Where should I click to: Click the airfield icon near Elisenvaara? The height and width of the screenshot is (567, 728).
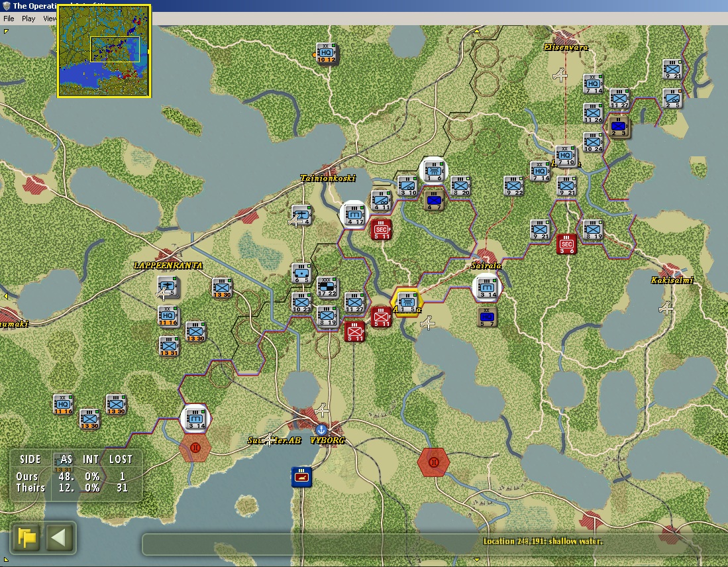coord(560,75)
